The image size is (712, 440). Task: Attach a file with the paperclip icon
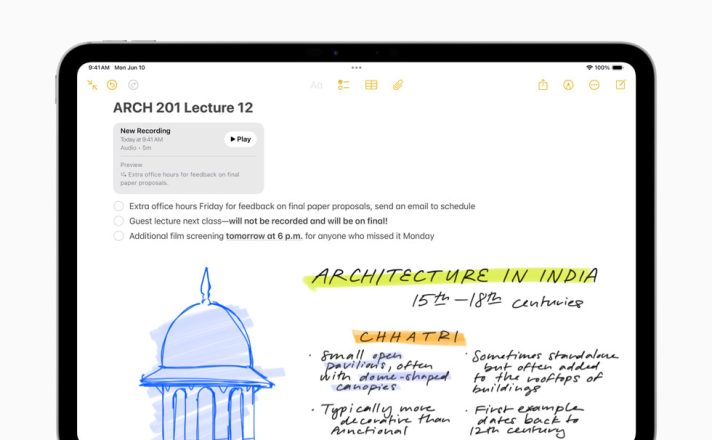(398, 85)
